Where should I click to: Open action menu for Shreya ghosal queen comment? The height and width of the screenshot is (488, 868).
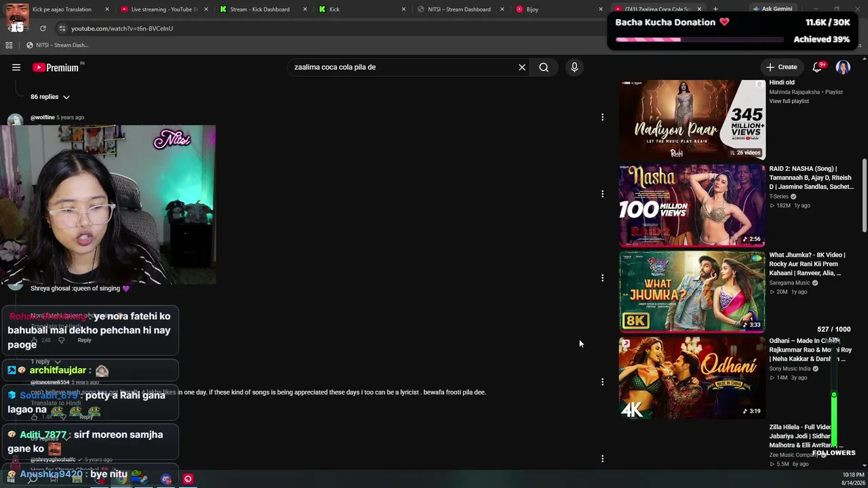click(602, 278)
